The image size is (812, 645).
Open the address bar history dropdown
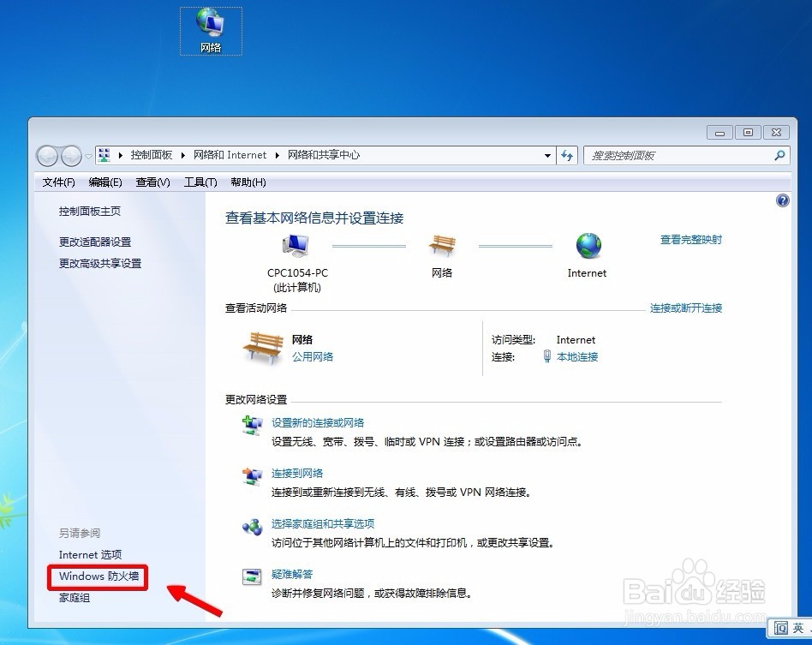click(547, 155)
